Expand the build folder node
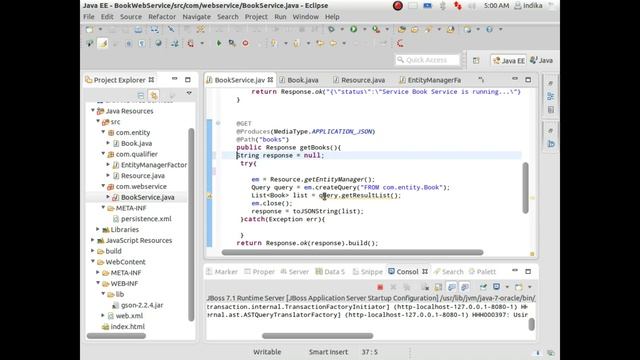This screenshot has width=640, height=360. click(x=93, y=251)
